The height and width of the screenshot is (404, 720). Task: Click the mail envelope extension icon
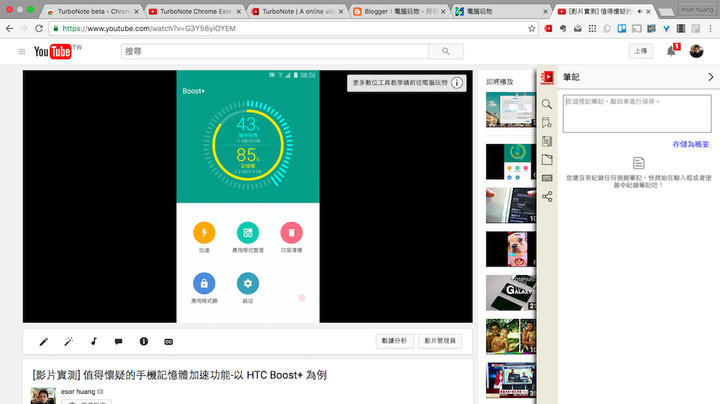(x=578, y=28)
